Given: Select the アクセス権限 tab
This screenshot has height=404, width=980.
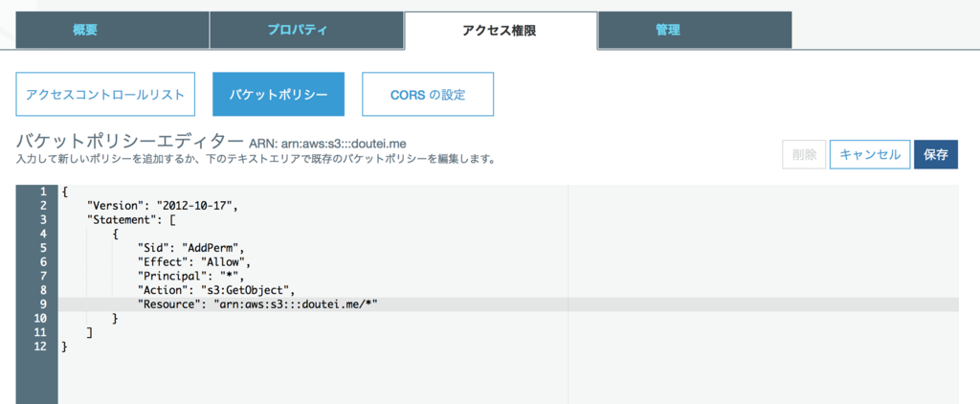Looking at the screenshot, I should point(501,30).
